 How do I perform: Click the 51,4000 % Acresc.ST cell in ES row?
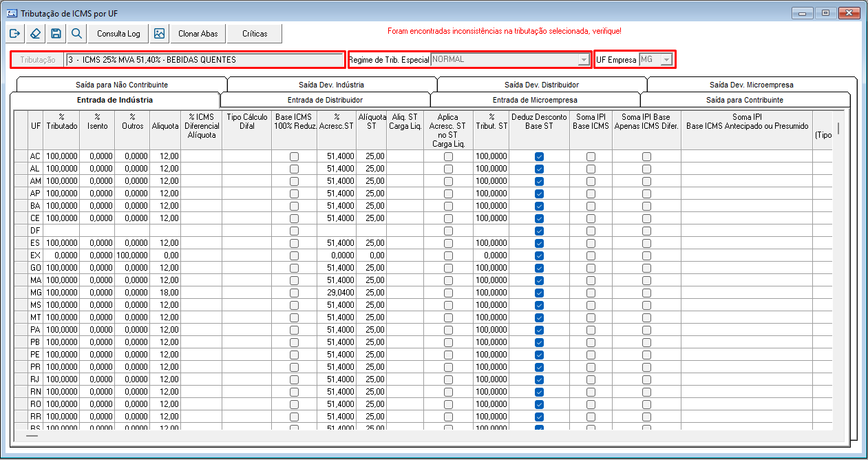tap(337, 243)
